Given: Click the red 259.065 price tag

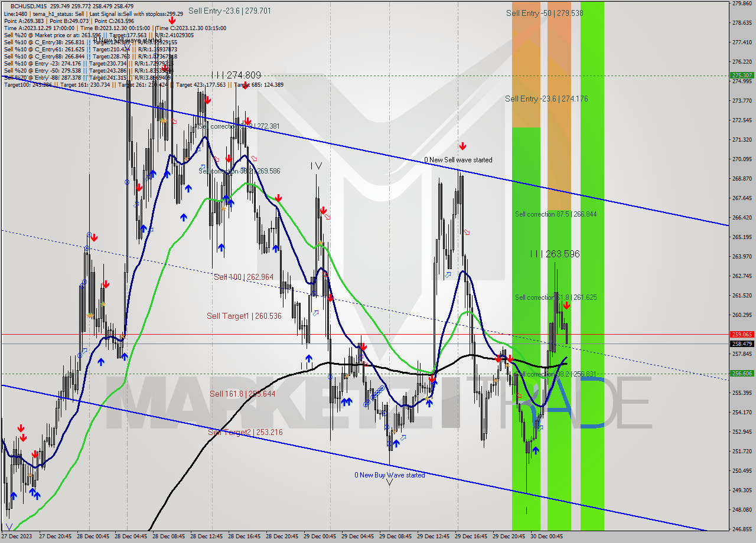Looking at the screenshot, I should pos(742,334).
